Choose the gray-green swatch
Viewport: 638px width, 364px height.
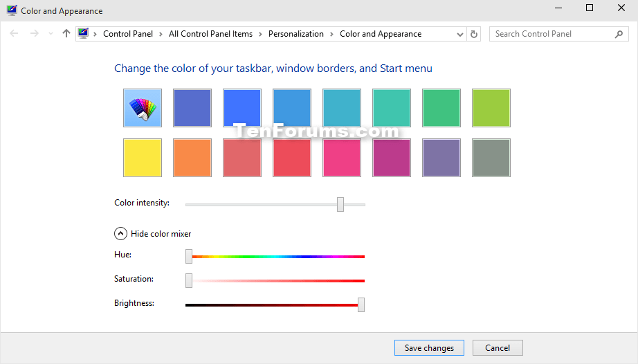[x=491, y=158]
